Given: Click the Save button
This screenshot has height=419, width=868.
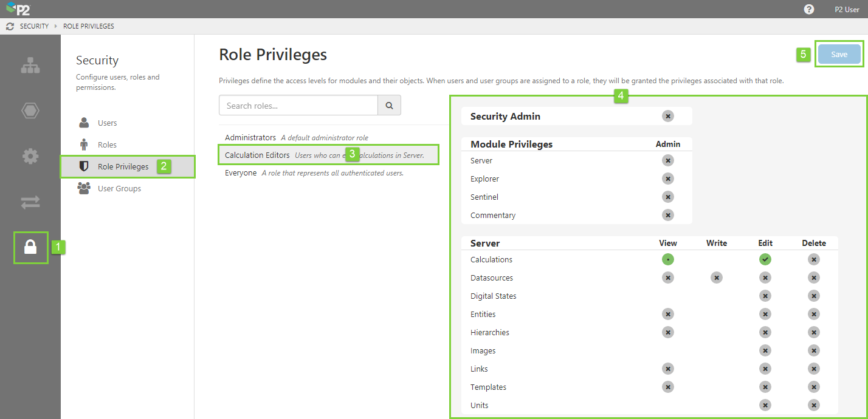Looking at the screenshot, I should coord(839,54).
